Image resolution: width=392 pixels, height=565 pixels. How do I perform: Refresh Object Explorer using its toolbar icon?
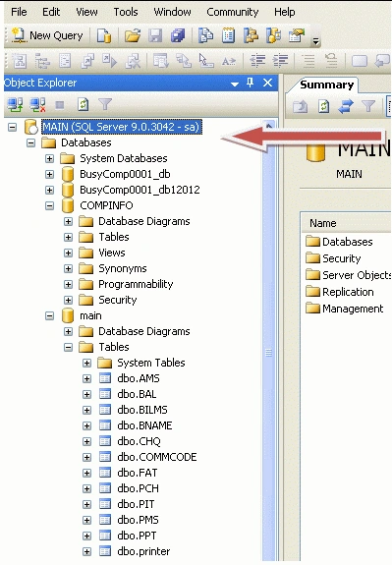point(83,105)
